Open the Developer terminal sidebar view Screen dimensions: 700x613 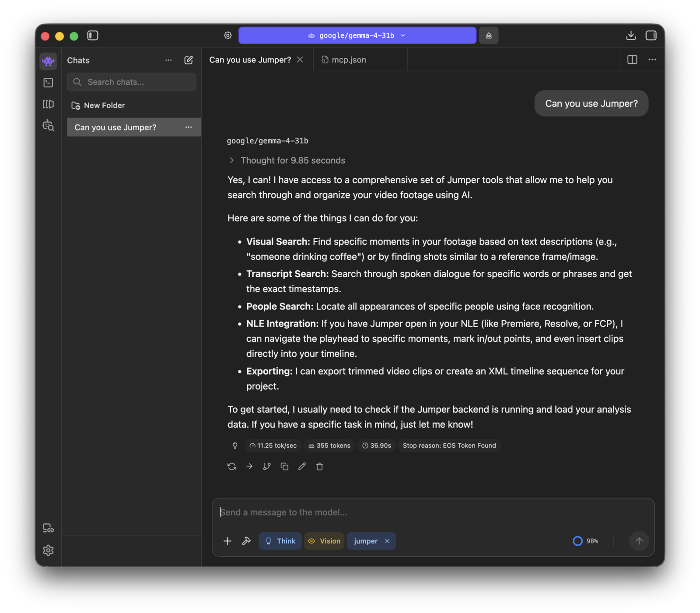[x=48, y=82]
